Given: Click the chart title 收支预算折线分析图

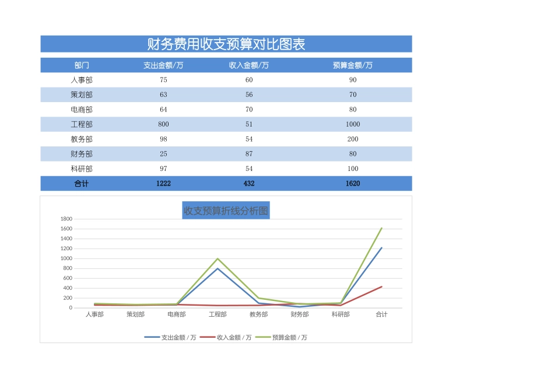Looking at the screenshot, I should click(226, 211).
